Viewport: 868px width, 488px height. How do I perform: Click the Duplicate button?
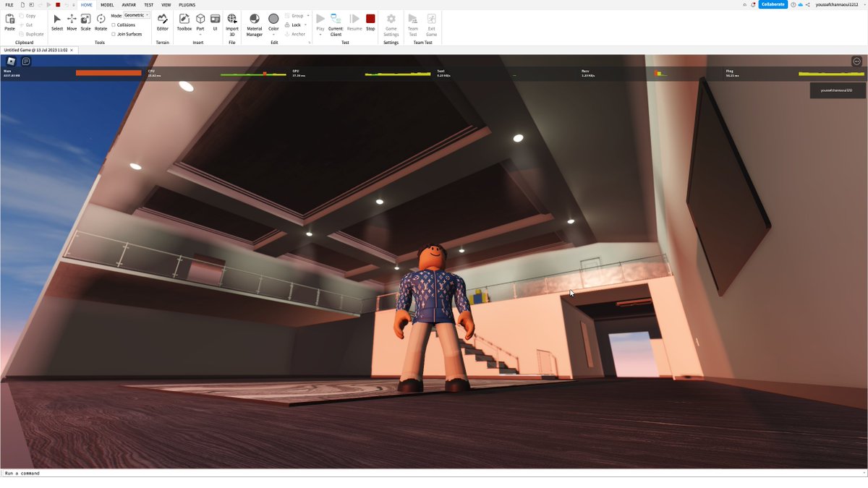tap(32, 34)
